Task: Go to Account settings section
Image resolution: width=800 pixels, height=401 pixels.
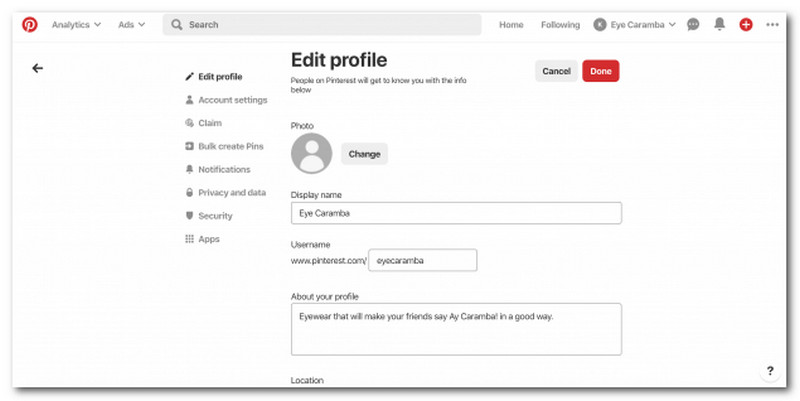Action: [232, 100]
